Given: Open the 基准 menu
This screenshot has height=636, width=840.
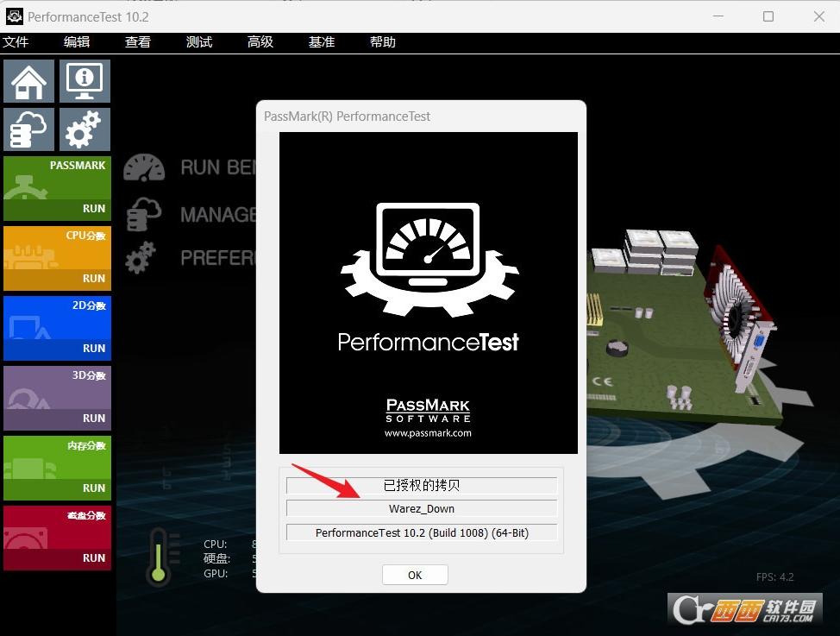Looking at the screenshot, I should tap(322, 42).
